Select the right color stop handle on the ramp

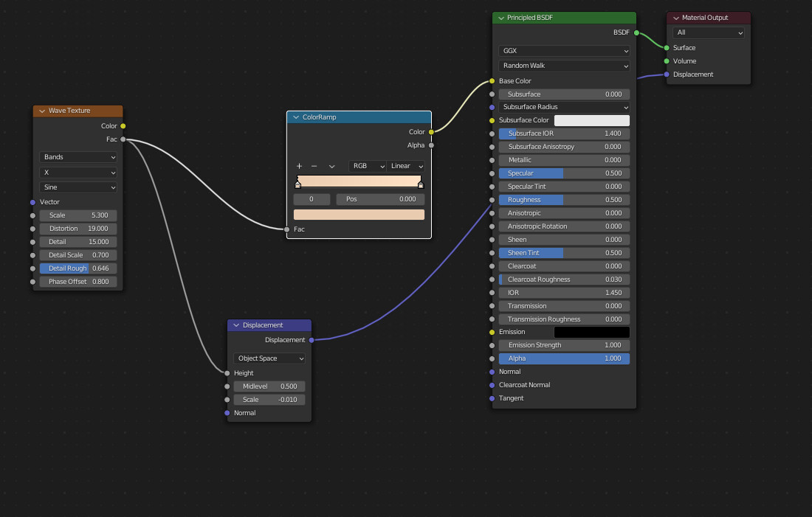click(421, 185)
